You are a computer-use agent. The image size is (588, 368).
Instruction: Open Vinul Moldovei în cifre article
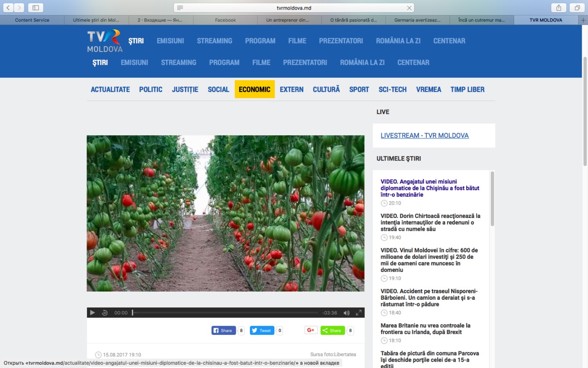(x=429, y=260)
